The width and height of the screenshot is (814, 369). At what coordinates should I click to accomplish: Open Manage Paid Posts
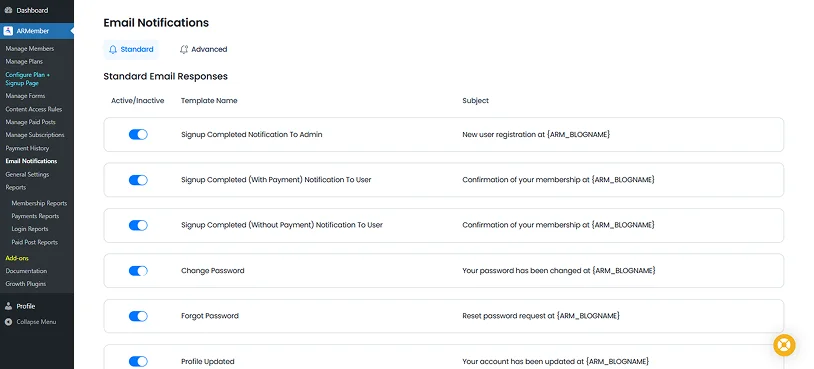31,122
